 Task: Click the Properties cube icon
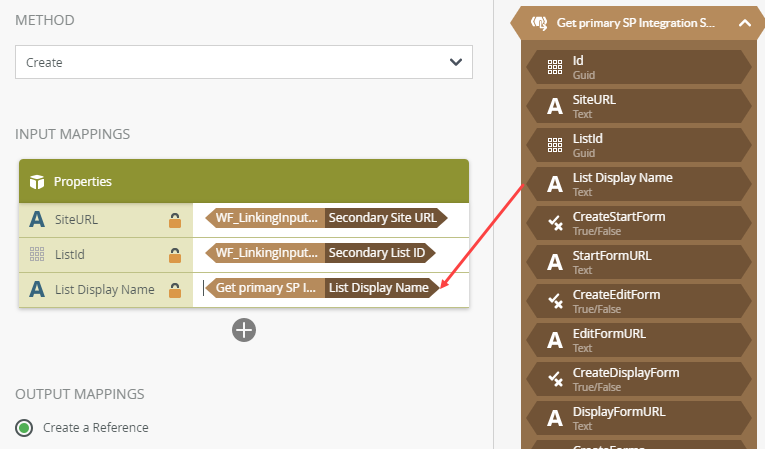click(x=37, y=182)
